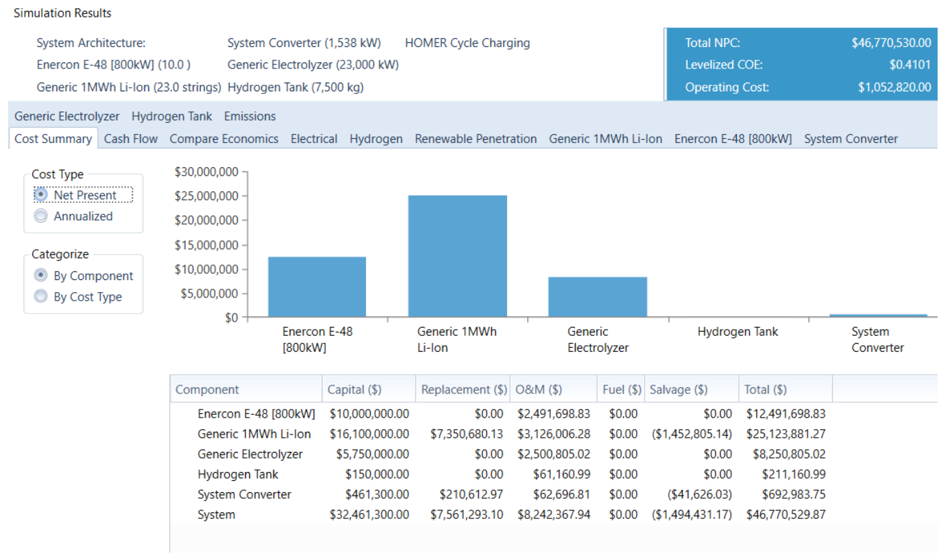The height and width of the screenshot is (560, 945).
Task: Choose By Component categorization
Action: tap(84, 276)
